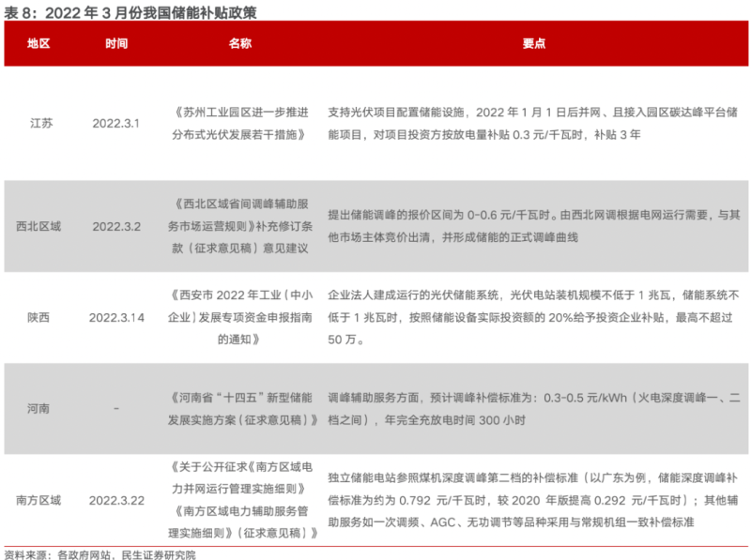Select the '时间' column header

[x=116, y=44]
